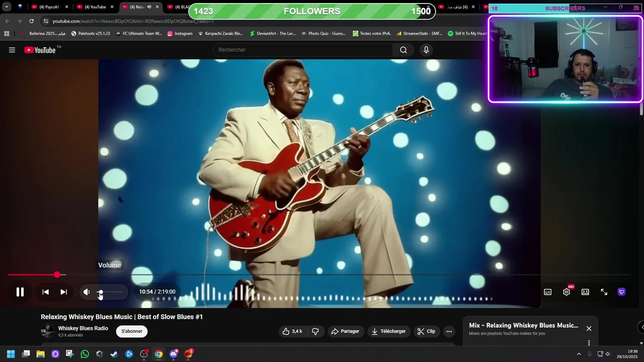Skip to previous video in mix
The image size is (644, 362).
pos(45,292)
